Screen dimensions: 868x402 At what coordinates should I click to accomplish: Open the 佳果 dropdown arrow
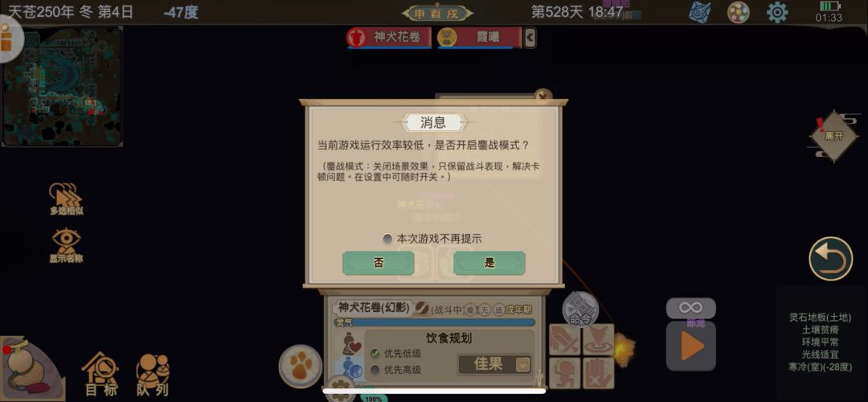(x=522, y=364)
